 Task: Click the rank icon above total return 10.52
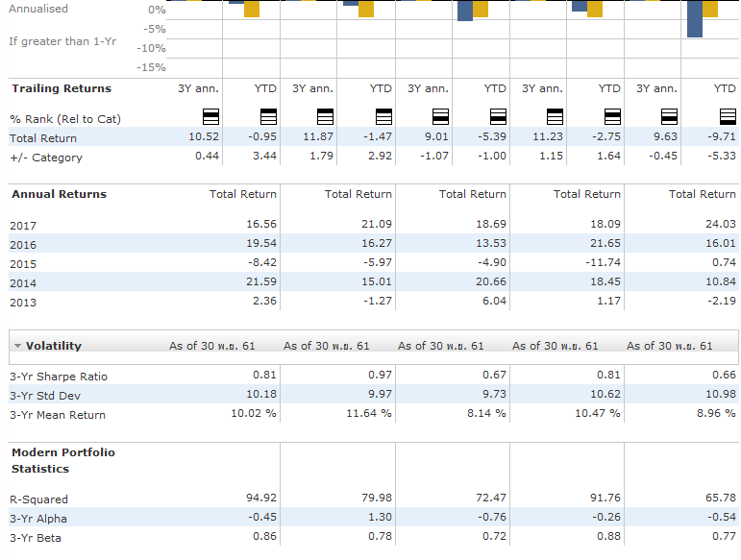click(210, 116)
